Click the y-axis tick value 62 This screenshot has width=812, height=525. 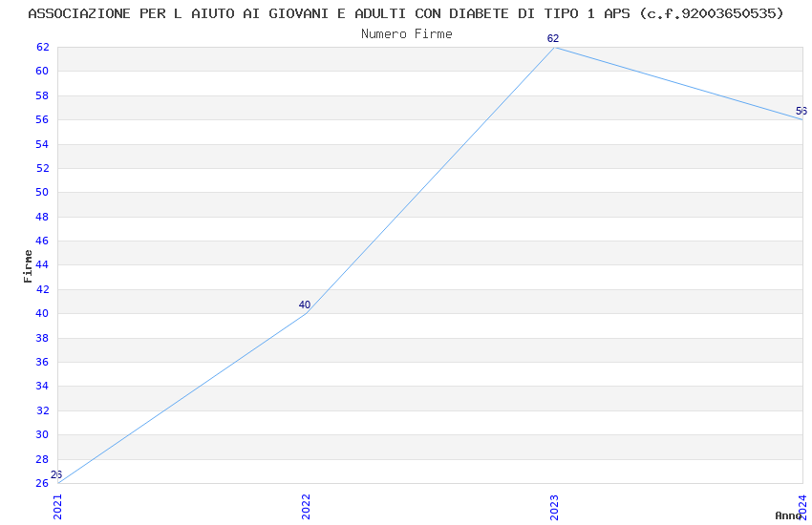42,47
